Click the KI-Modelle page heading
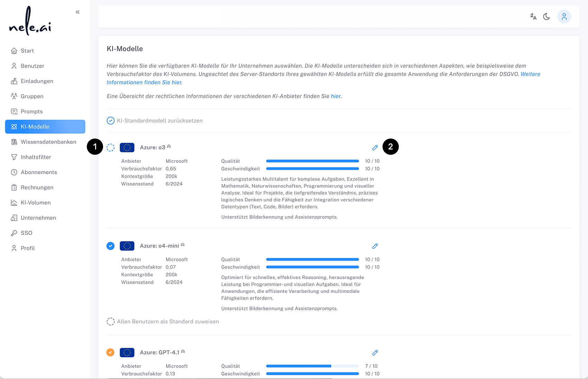588x379 pixels. (x=125, y=49)
